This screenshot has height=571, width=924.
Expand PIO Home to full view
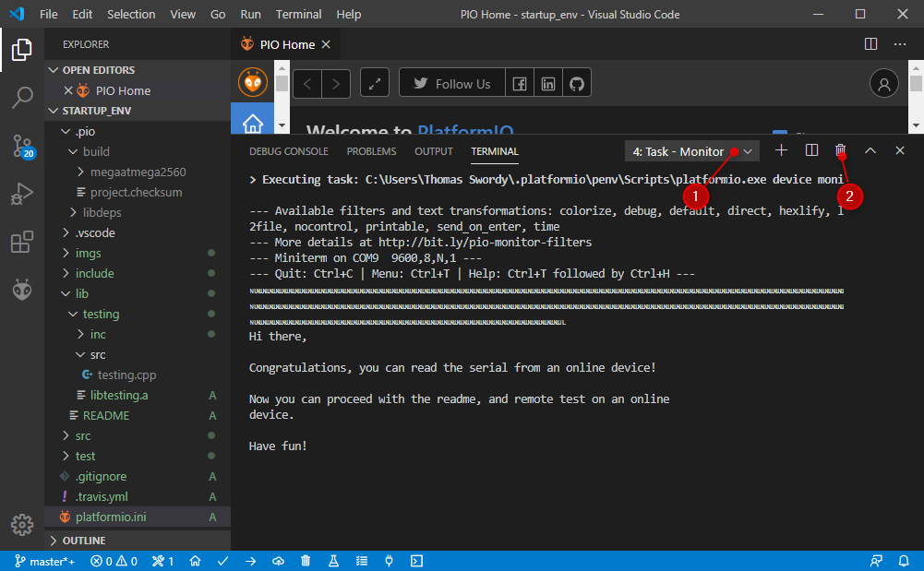375,84
